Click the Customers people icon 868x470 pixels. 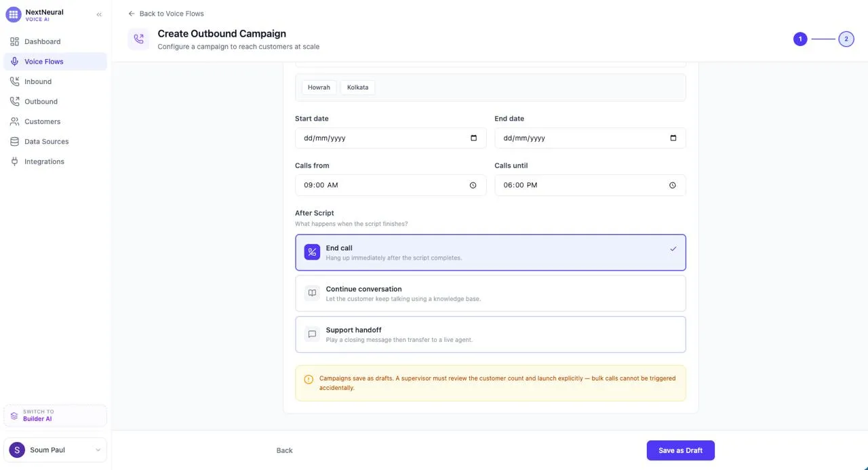(x=15, y=121)
